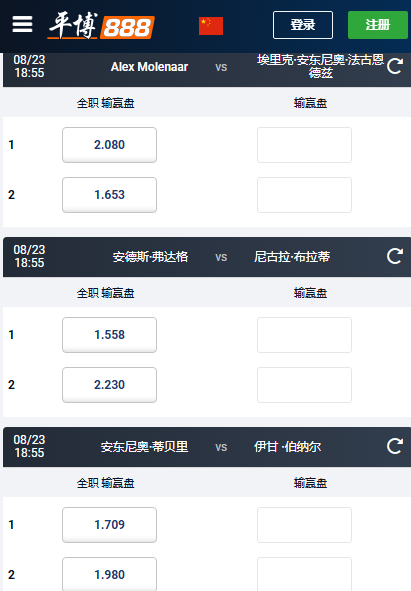Open the hamburger menu
Viewport: 411px width, 591px height.
click(x=22, y=24)
